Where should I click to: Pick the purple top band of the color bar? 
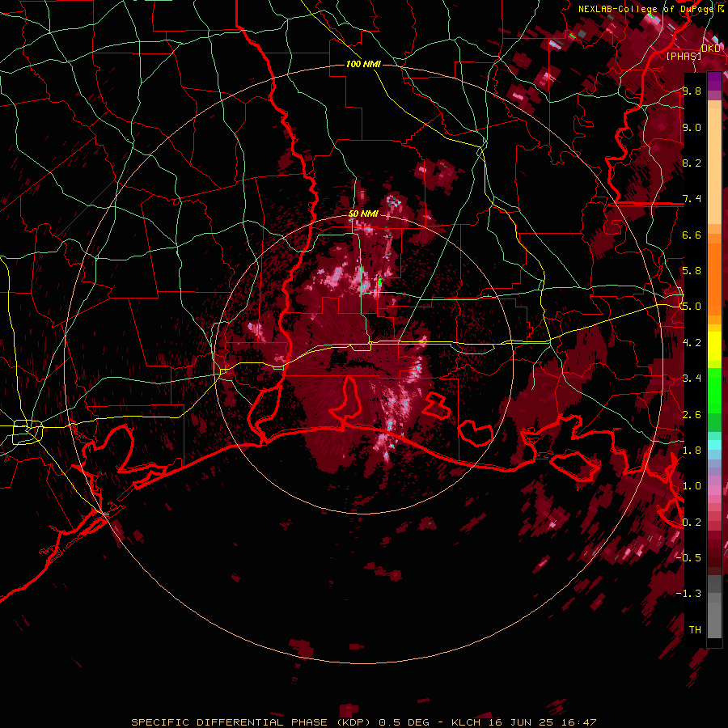click(714, 81)
